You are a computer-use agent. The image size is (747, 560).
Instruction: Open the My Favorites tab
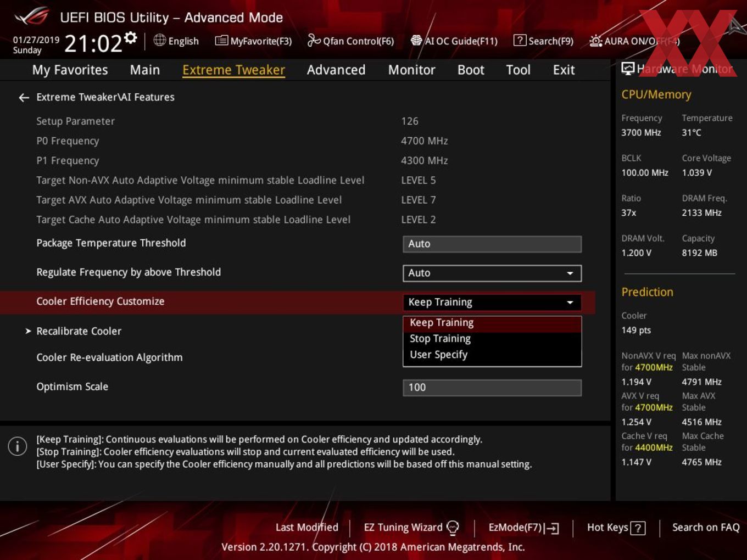click(70, 70)
